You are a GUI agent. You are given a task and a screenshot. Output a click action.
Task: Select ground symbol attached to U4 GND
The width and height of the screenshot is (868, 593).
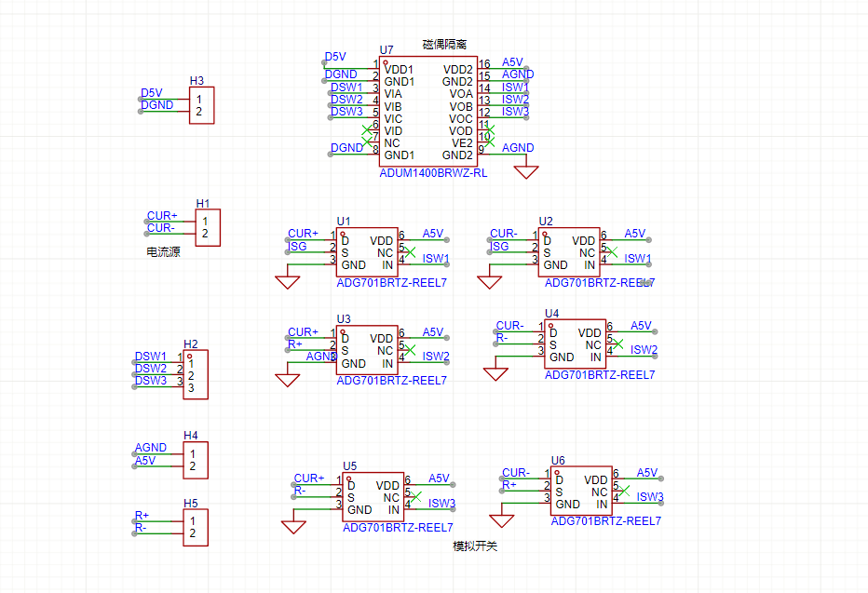click(x=495, y=374)
